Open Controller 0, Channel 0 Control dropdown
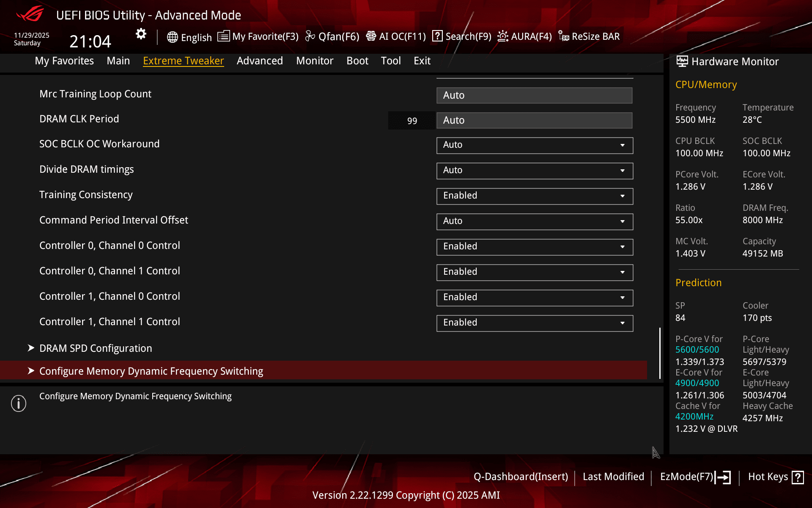Viewport: 812px width, 508px height. [x=535, y=247]
